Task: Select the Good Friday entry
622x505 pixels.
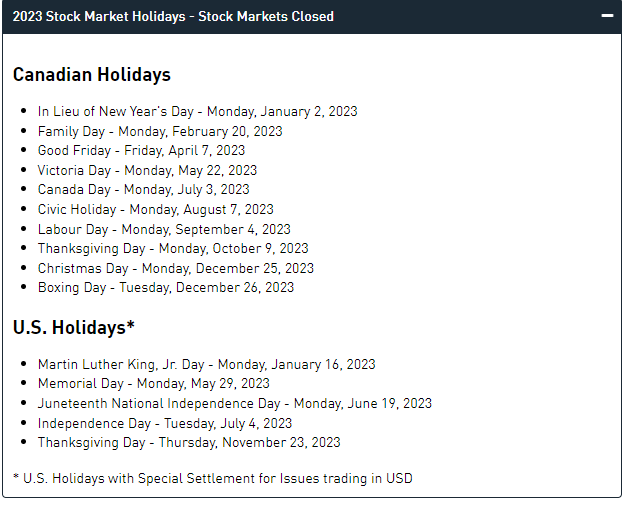Action: click(141, 151)
